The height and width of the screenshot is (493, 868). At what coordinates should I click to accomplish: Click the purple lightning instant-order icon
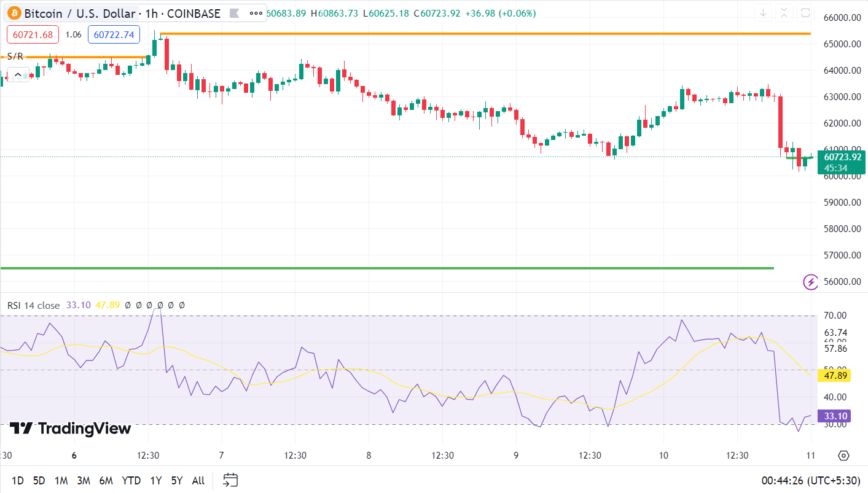pyautogui.click(x=810, y=282)
